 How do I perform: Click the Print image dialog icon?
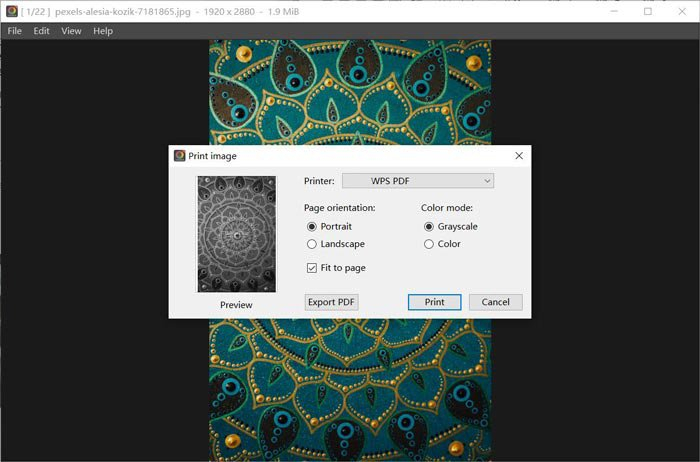point(179,156)
